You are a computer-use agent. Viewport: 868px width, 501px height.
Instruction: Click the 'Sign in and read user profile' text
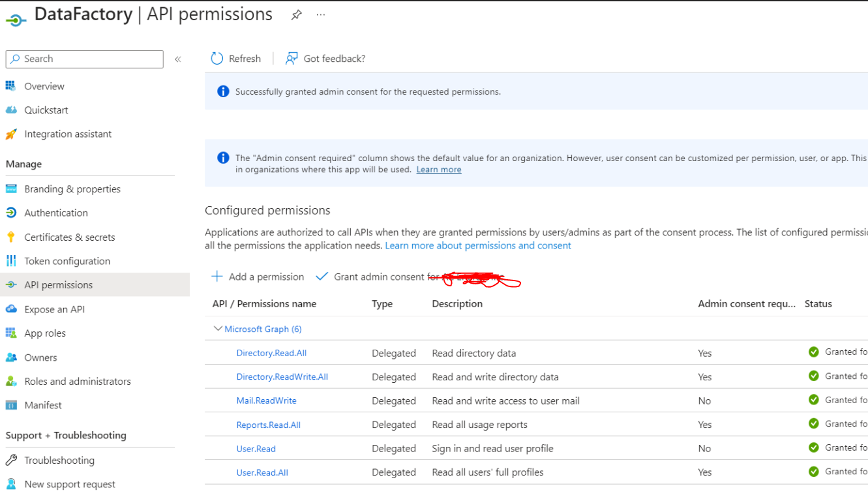tap(492, 449)
